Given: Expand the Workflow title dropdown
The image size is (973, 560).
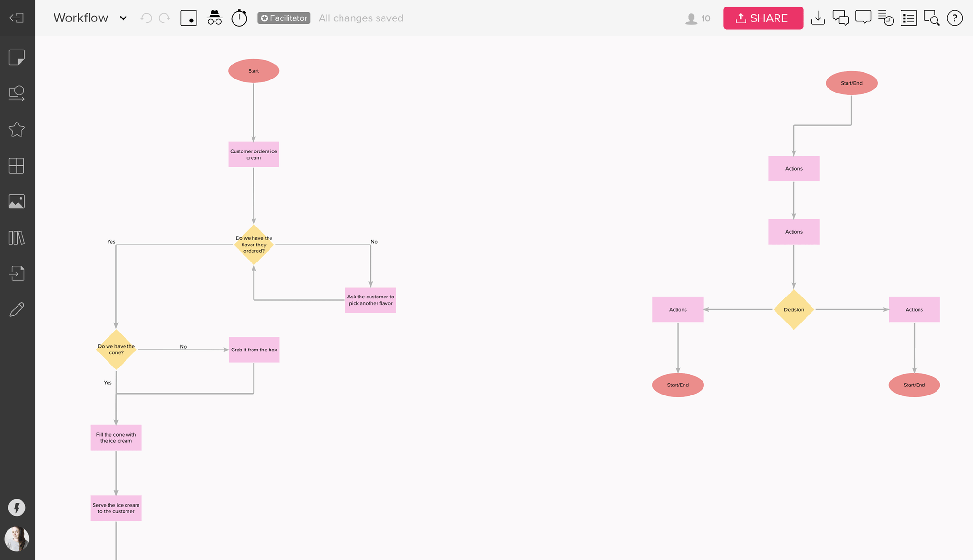Looking at the screenshot, I should click(x=123, y=18).
